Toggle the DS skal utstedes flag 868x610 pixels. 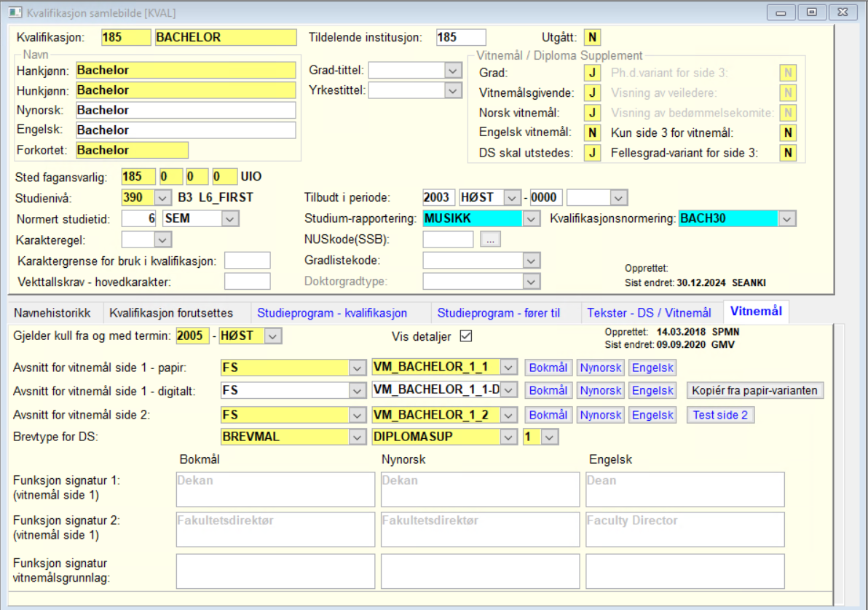tap(592, 153)
